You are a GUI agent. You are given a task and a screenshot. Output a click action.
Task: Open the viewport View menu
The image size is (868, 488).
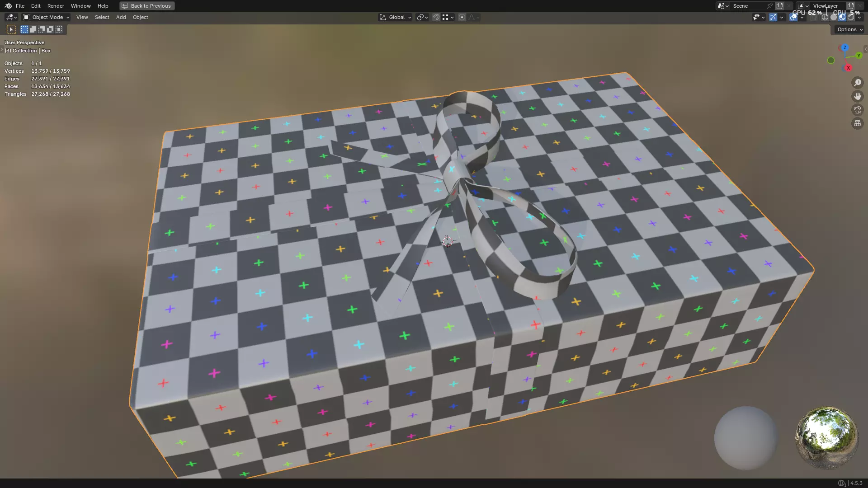click(82, 17)
